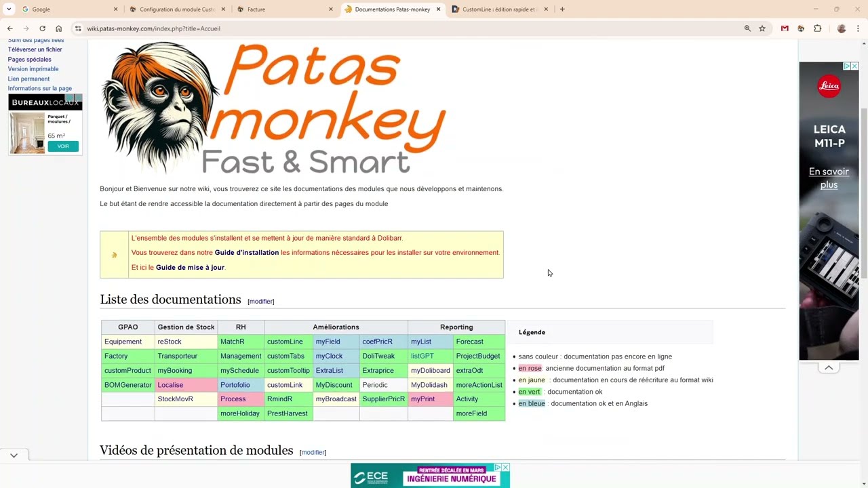The image size is (868, 488).
Task: Edit the Vidéos de présentation section
Action: pos(313,453)
